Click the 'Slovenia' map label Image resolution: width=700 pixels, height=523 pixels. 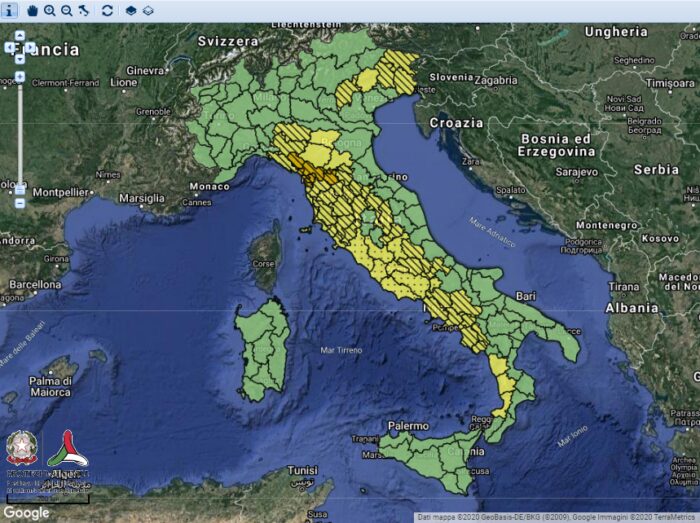[x=451, y=77]
